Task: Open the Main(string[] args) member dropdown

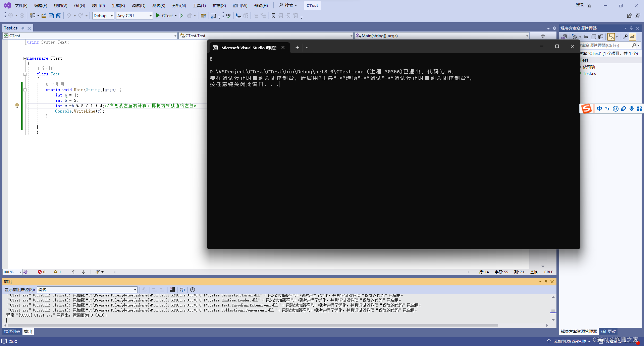Action: click(x=442, y=36)
